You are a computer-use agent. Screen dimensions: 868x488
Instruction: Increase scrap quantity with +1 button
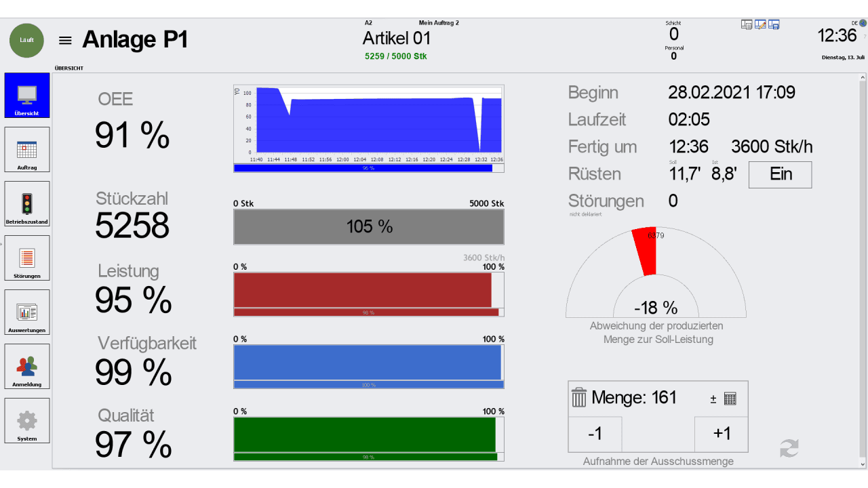[722, 434]
